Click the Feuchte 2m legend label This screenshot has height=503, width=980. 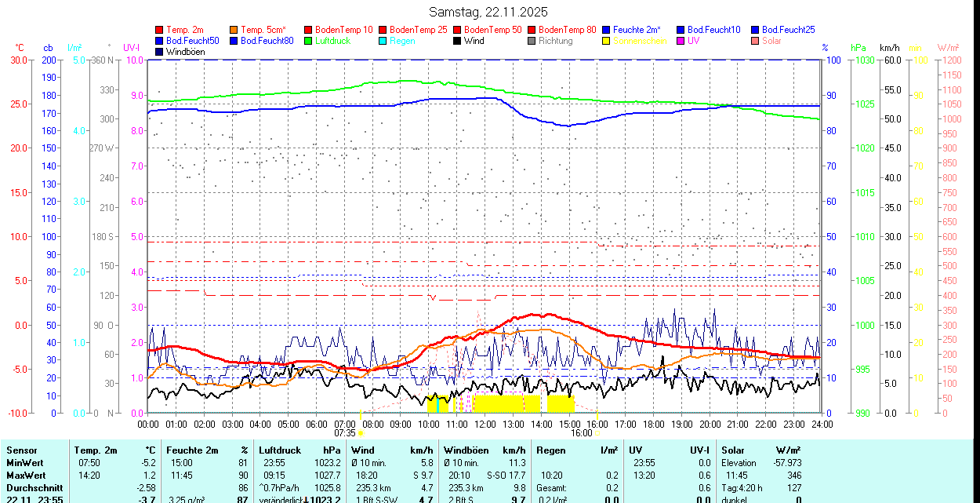638,30
